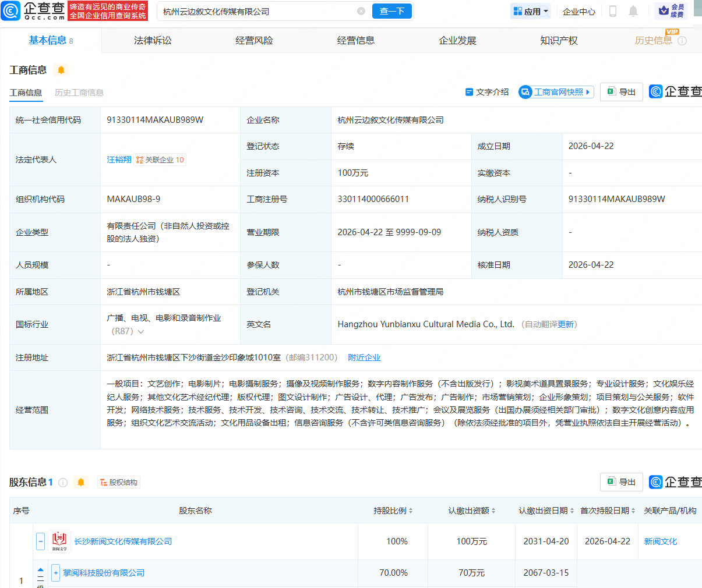
Task: Click 附近企业 link beside address
Action: [x=364, y=357]
